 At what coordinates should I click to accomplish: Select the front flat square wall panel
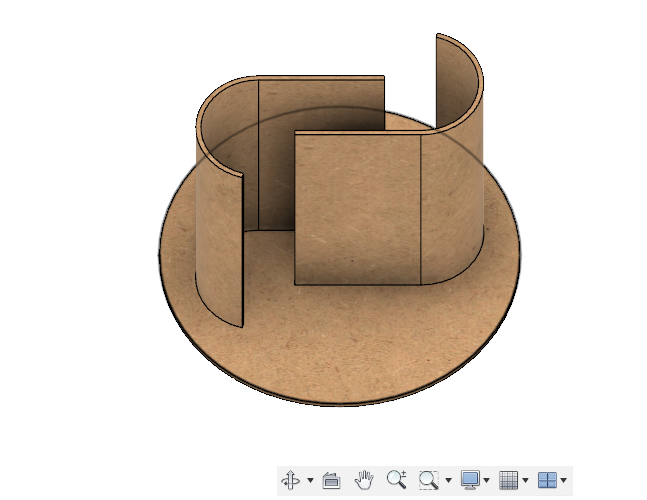click(x=358, y=209)
